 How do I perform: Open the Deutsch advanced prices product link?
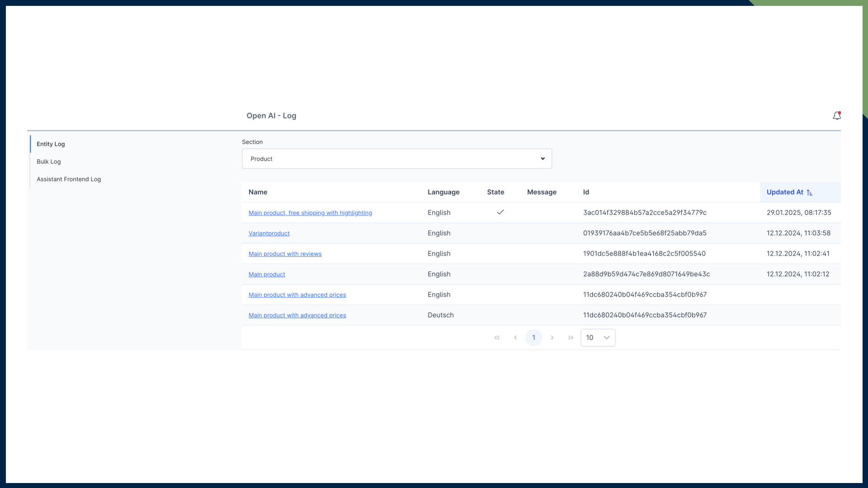(x=297, y=315)
